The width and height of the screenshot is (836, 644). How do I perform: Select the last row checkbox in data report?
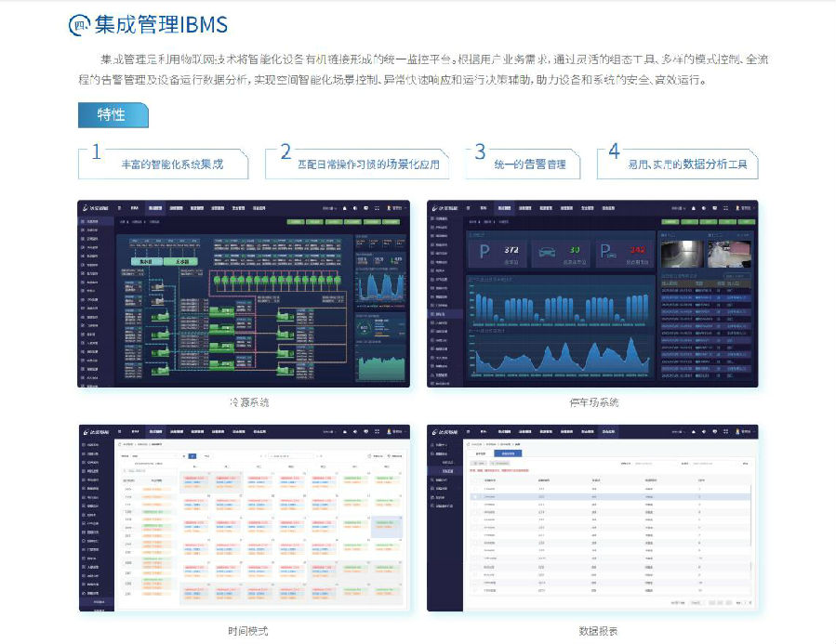475,589
